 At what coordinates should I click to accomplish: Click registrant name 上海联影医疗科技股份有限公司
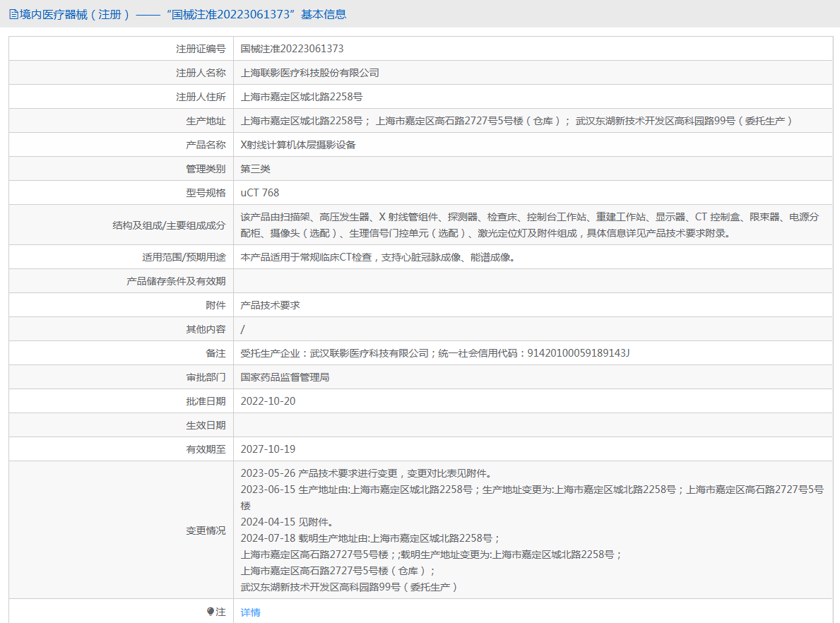pos(309,73)
